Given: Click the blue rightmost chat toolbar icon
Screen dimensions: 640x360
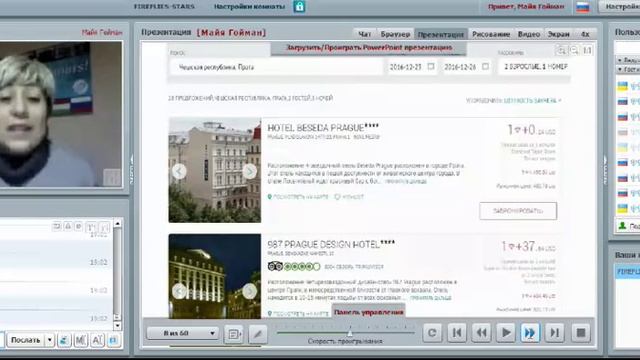Looking at the screenshot, I should (x=114, y=340).
